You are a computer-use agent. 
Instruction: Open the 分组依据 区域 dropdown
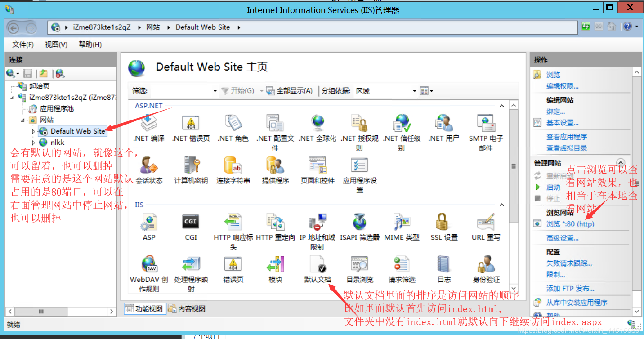click(414, 90)
